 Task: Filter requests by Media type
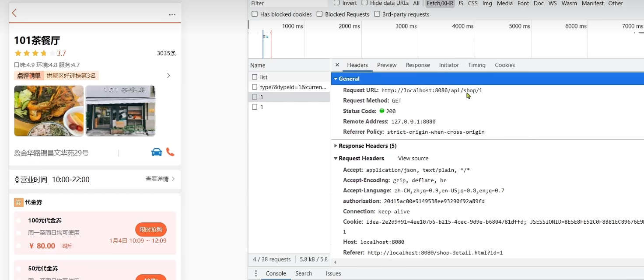coord(505,3)
